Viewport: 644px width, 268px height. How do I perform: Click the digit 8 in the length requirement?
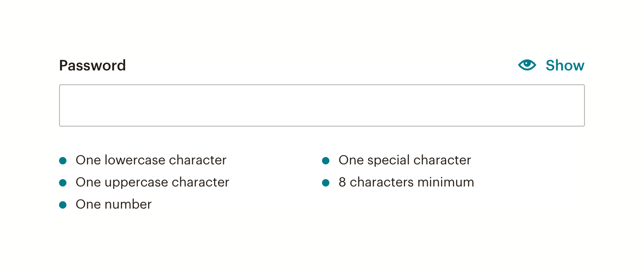342,182
